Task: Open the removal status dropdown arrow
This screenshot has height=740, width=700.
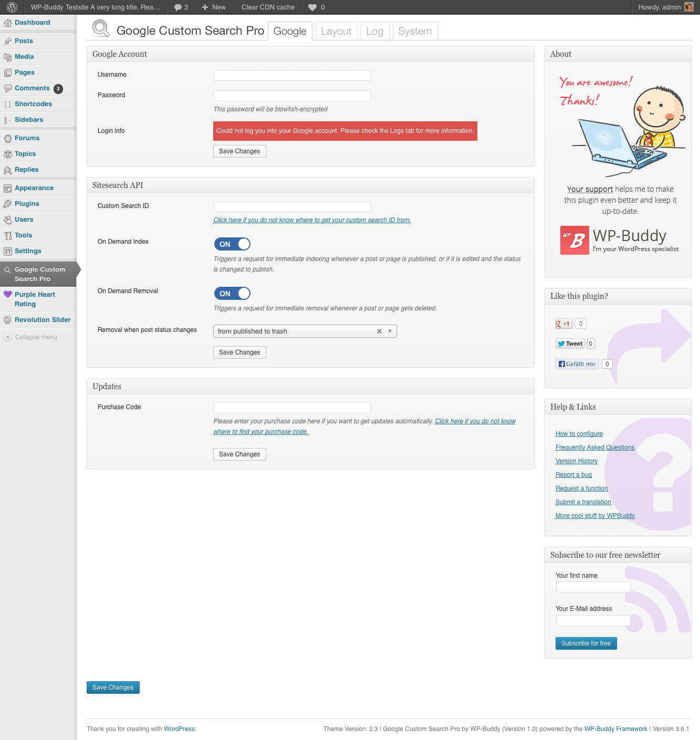Action: click(390, 331)
